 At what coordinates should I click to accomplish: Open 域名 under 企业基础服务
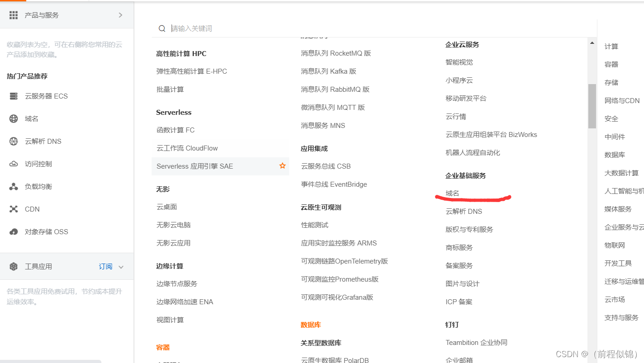tap(453, 193)
